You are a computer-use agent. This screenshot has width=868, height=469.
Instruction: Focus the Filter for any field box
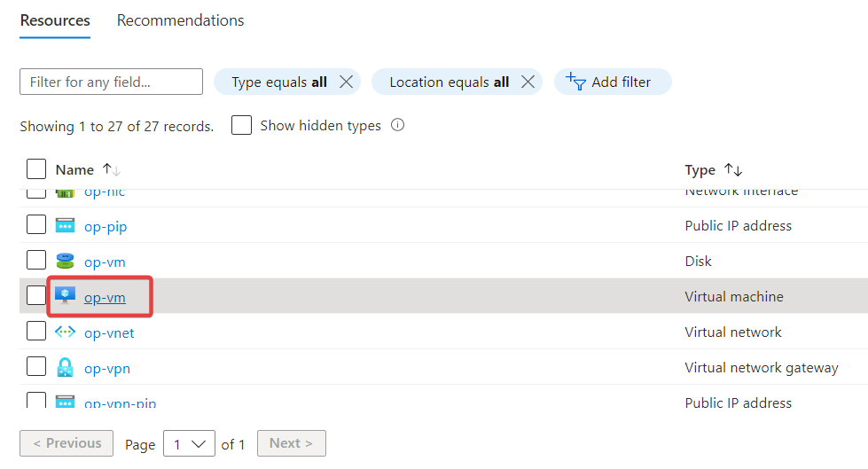coord(111,82)
